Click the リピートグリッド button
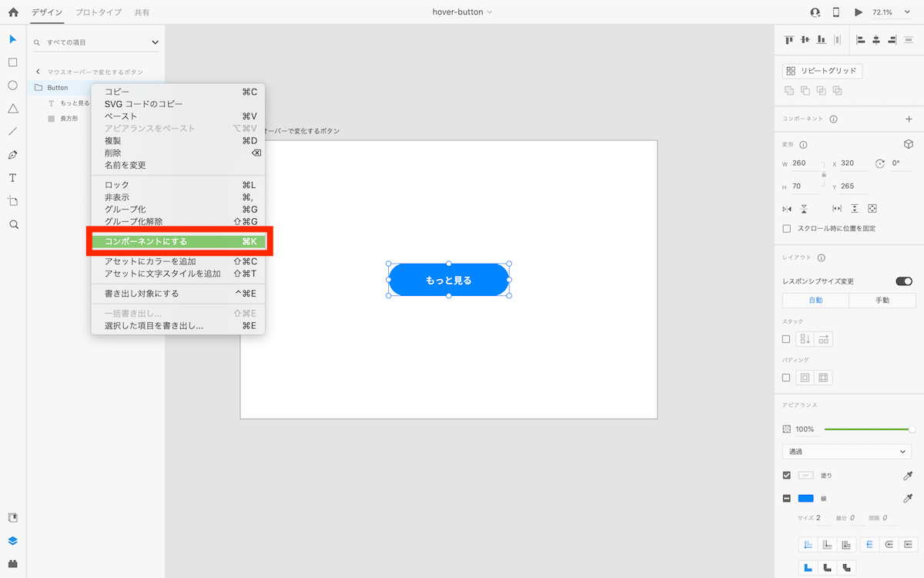 click(822, 71)
